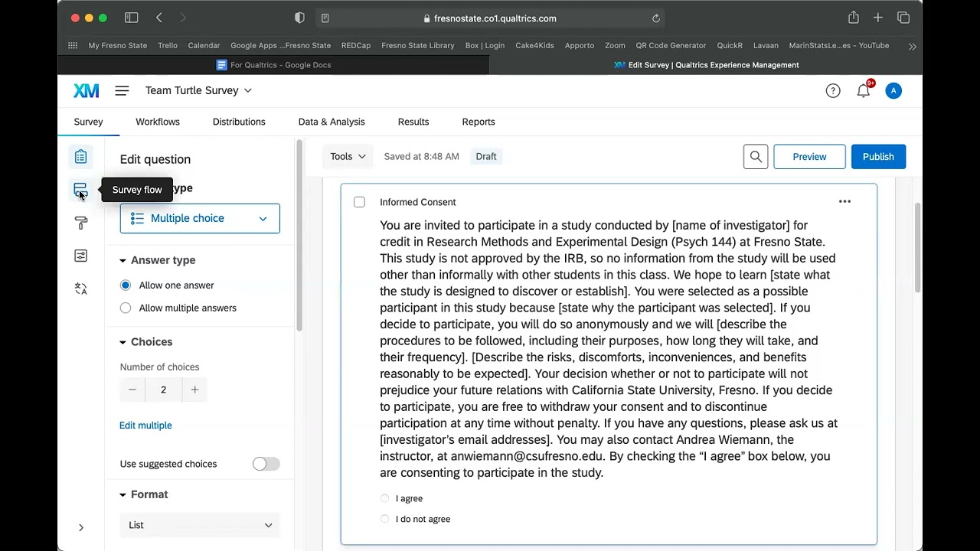Switch to the Survey tab
This screenshot has height=551, width=980.
(x=88, y=122)
